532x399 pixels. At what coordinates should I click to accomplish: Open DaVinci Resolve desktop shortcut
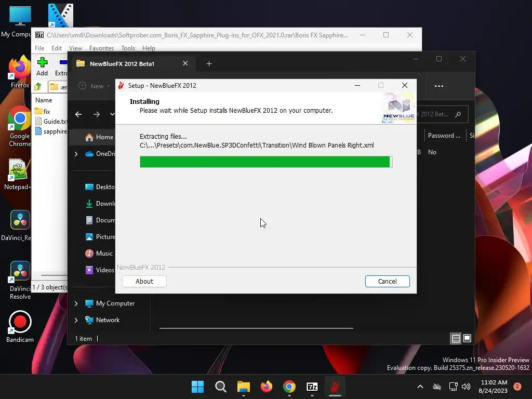pos(20,280)
